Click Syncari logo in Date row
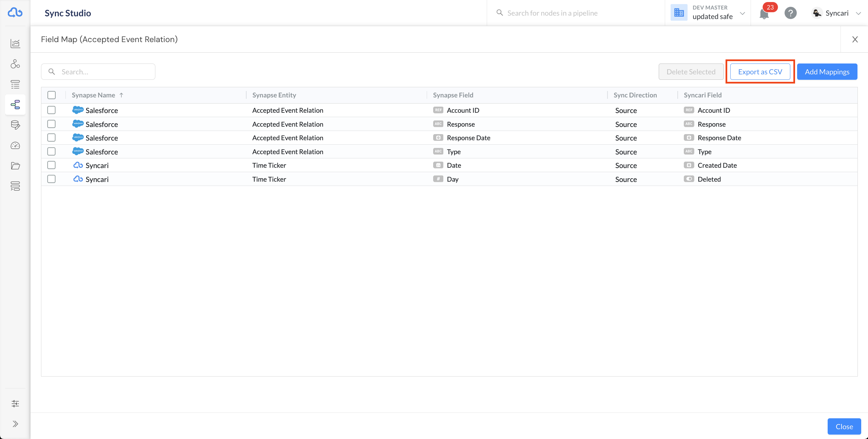The height and width of the screenshot is (439, 868). point(78,165)
